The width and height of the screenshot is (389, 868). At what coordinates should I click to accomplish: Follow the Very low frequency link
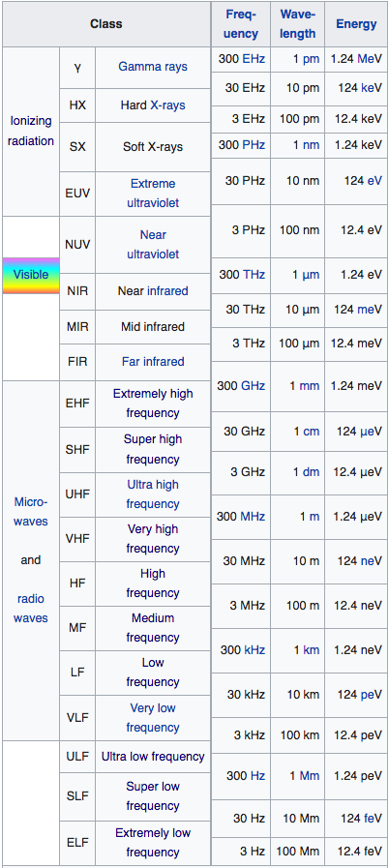pos(153,717)
